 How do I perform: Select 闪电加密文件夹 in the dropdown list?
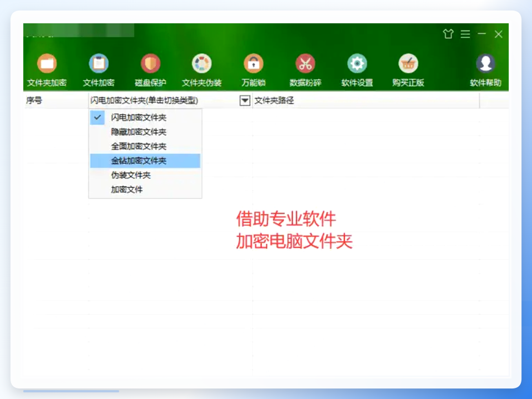click(x=145, y=118)
